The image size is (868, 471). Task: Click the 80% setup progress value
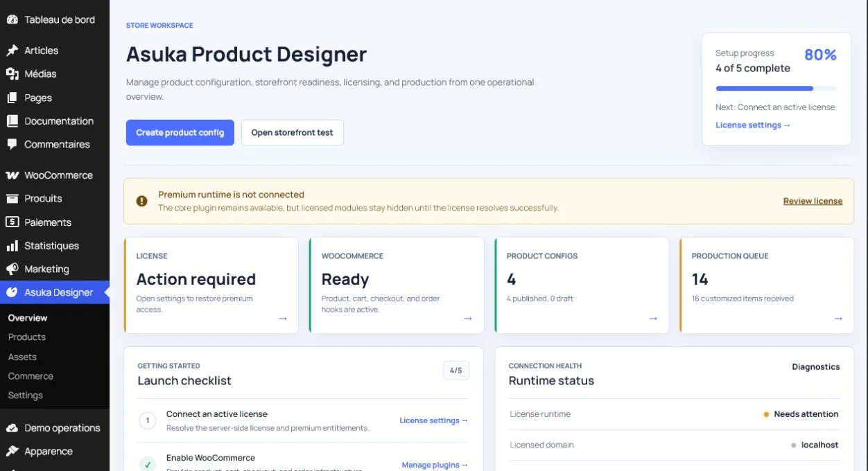821,55
